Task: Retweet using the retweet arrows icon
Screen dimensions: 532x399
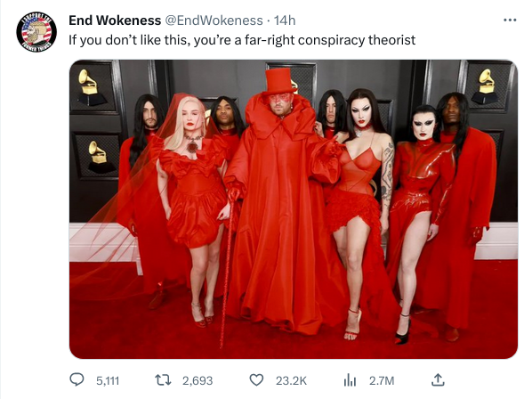Action: [x=163, y=380]
